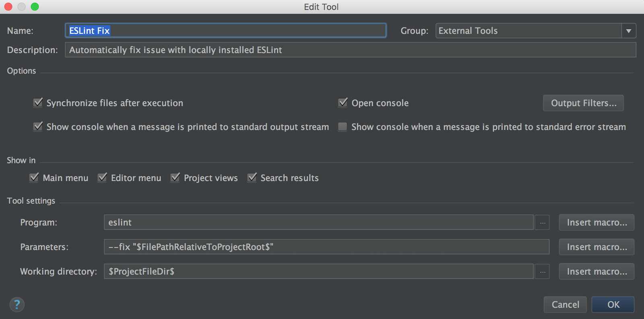Viewport: 644px width, 319px height.
Task: Edit the Description text field
Action: click(x=351, y=50)
